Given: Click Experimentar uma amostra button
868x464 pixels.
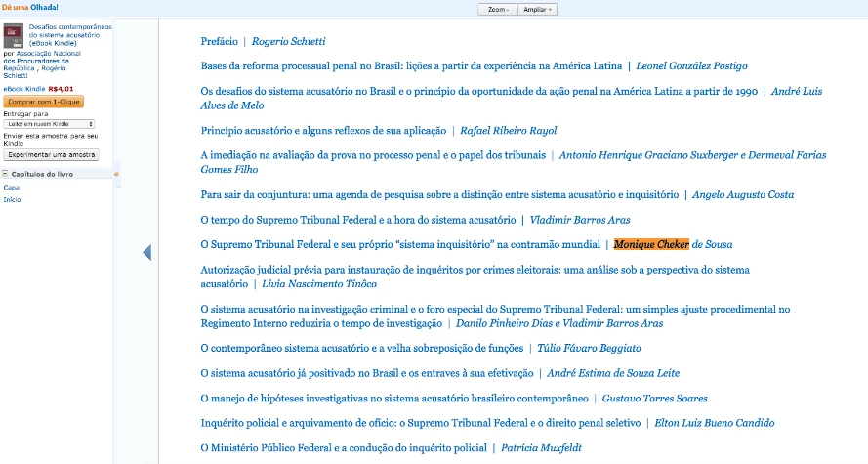Looking at the screenshot, I should [x=51, y=155].
